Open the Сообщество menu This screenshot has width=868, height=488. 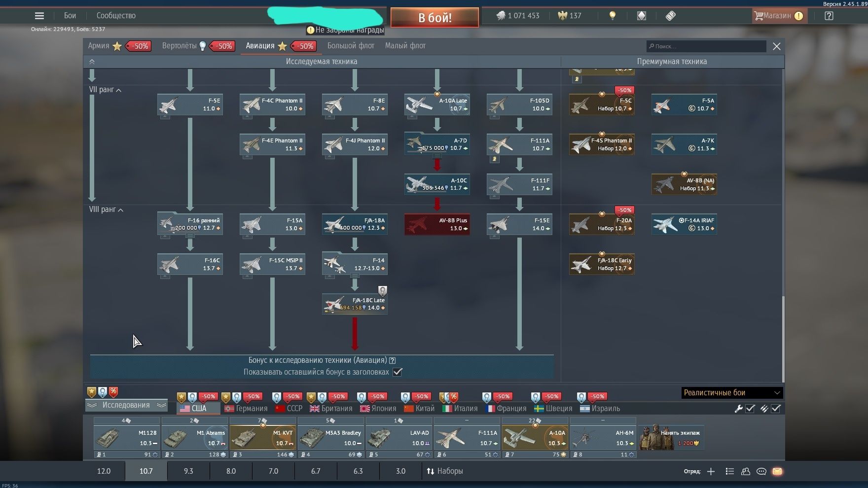(116, 16)
